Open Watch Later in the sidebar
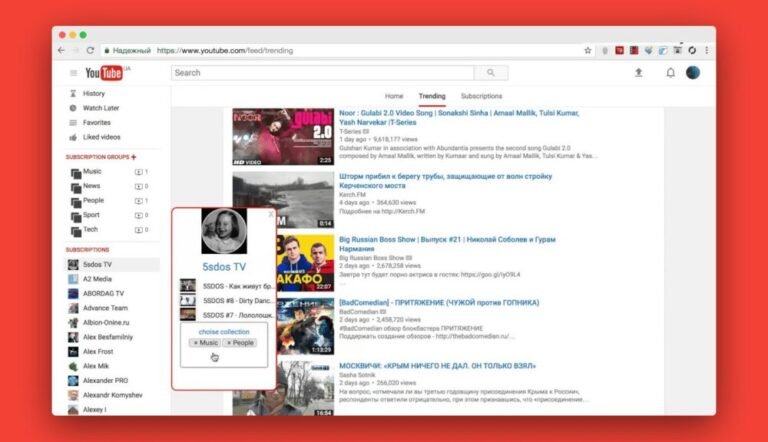 (101, 108)
